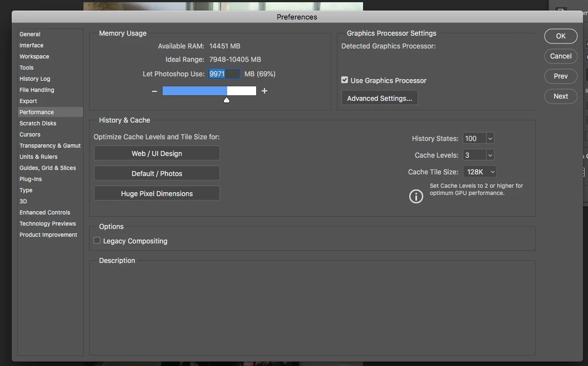Cancel the Preferences dialog
The height and width of the screenshot is (366, 588).
561,56
